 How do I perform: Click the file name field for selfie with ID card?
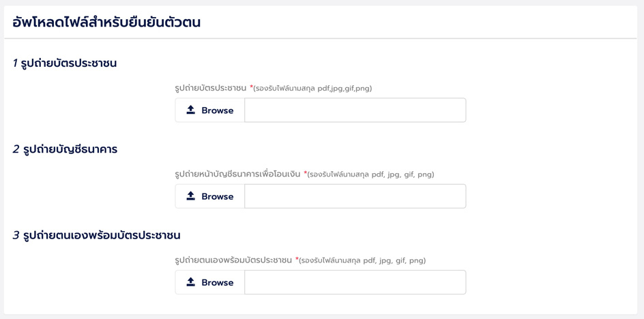(x=355, y=282)
